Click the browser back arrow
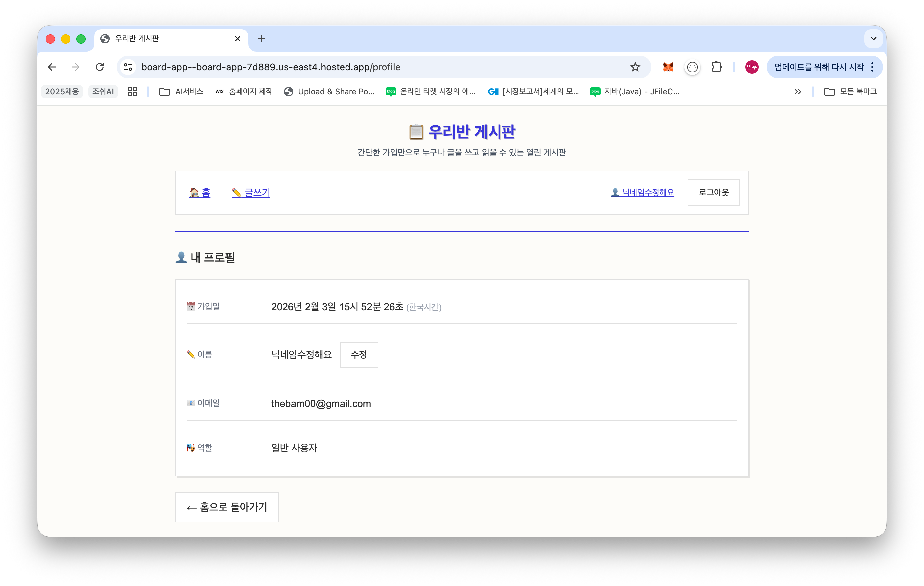 tap(52, 67)
